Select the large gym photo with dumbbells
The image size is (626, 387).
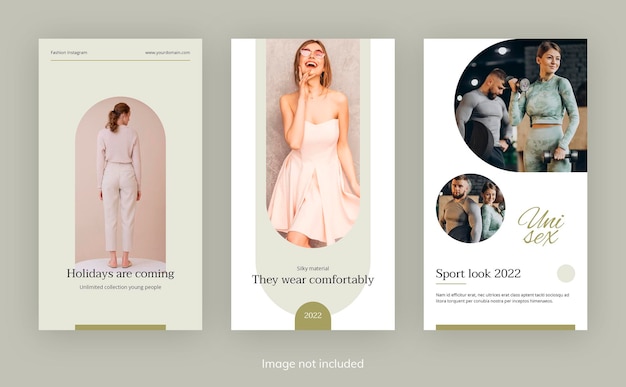[521, 105]
